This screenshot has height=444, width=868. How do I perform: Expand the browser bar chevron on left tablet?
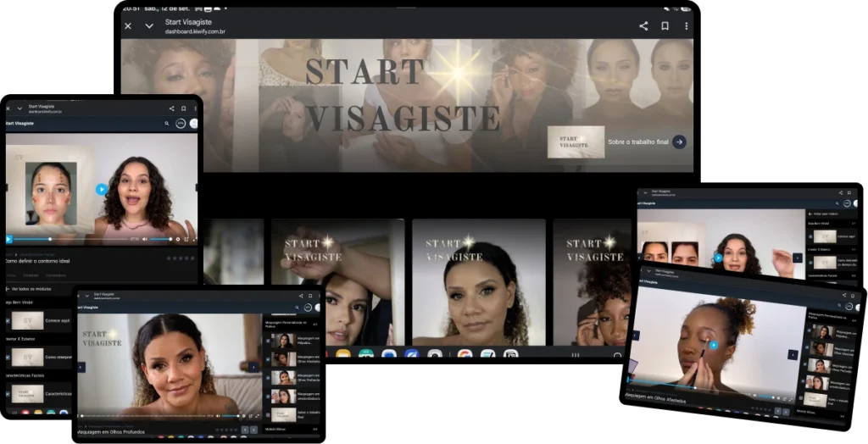[20, 108]
